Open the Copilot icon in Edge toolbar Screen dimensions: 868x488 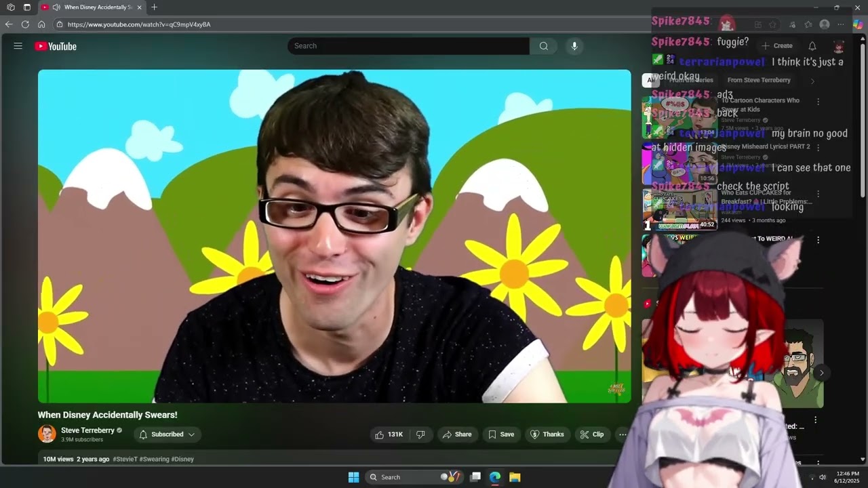coord(858,24)
